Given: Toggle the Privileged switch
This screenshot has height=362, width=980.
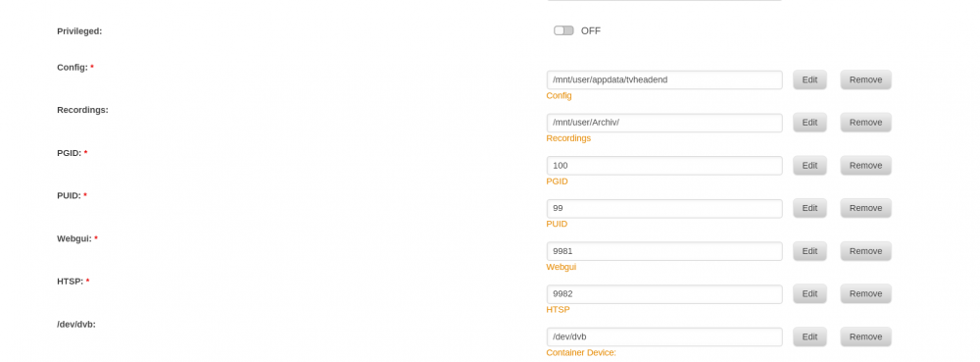Looking at the screenshot, I should click(563, 30).
